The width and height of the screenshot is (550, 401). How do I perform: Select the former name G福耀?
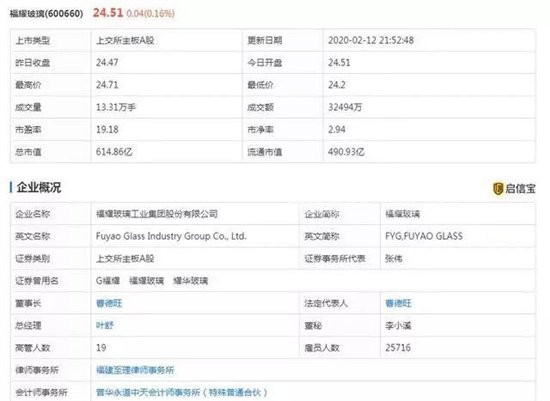point(108,281)
